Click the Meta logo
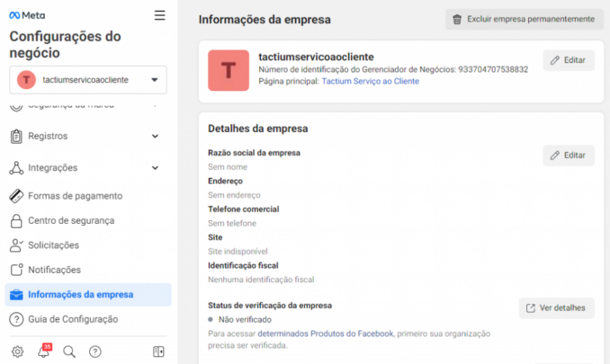This screenshot has height=364, width=610. tap(26, 15)
